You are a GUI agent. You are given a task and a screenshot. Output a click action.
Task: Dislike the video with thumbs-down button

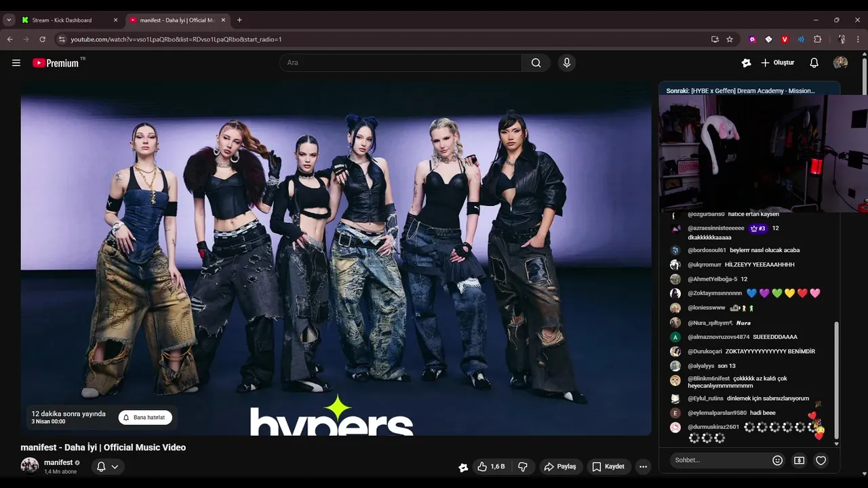point(523,467)
